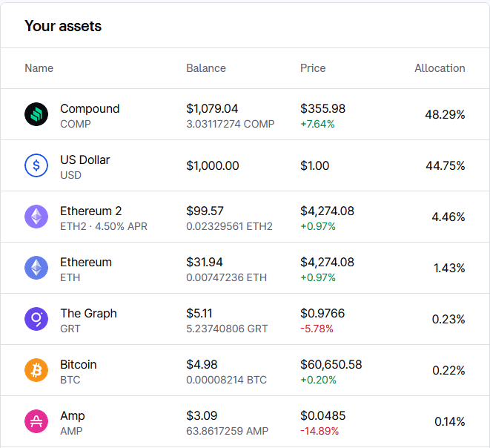The image size is (490, 448).
Task: Select the pink Amp icon
Action: coord(36,421)
